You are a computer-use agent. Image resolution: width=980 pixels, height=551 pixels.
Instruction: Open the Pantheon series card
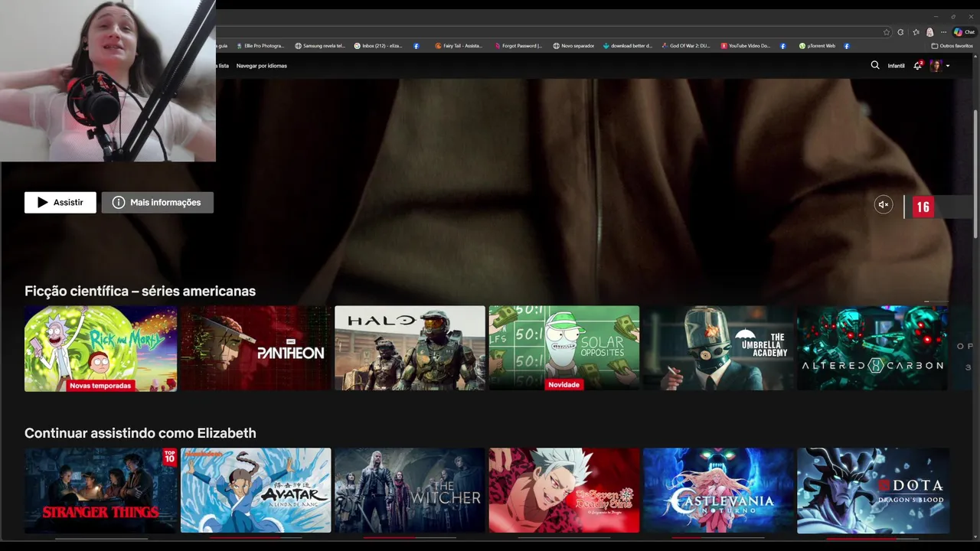pyautogui.click(x=256, y=348)
